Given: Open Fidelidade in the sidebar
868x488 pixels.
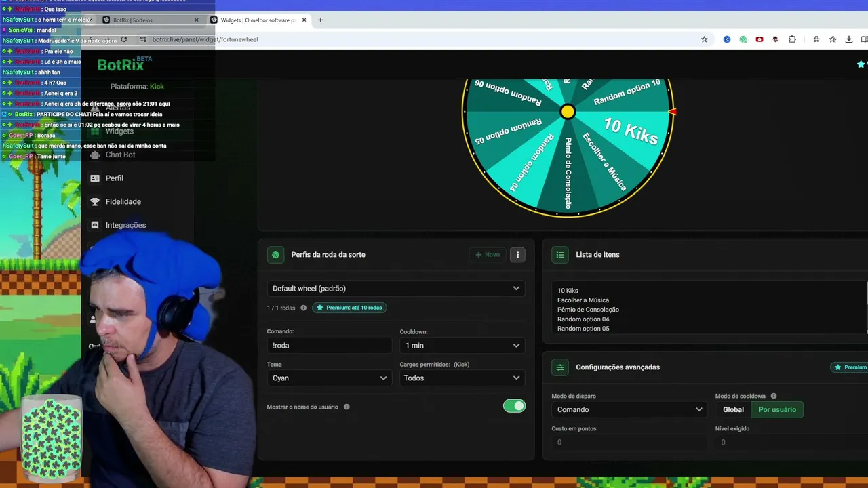Looking at the screenshot, I should click(123, 201).
